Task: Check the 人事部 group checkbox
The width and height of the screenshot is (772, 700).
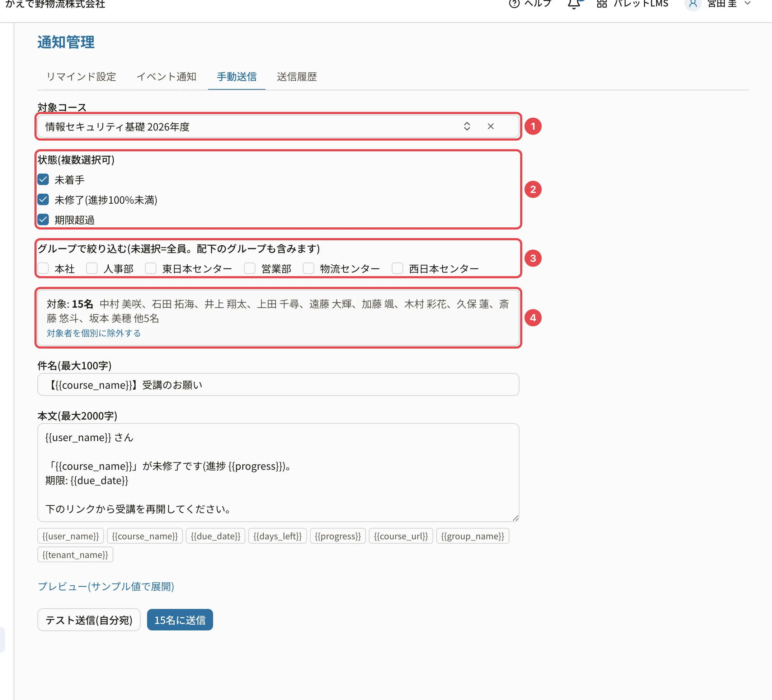Action: pos(92,268)
